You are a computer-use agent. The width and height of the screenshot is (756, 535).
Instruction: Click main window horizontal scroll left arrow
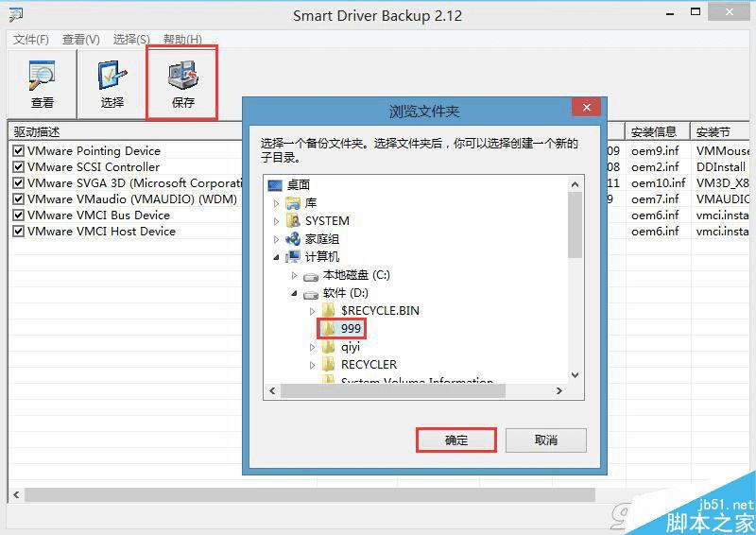16,495
